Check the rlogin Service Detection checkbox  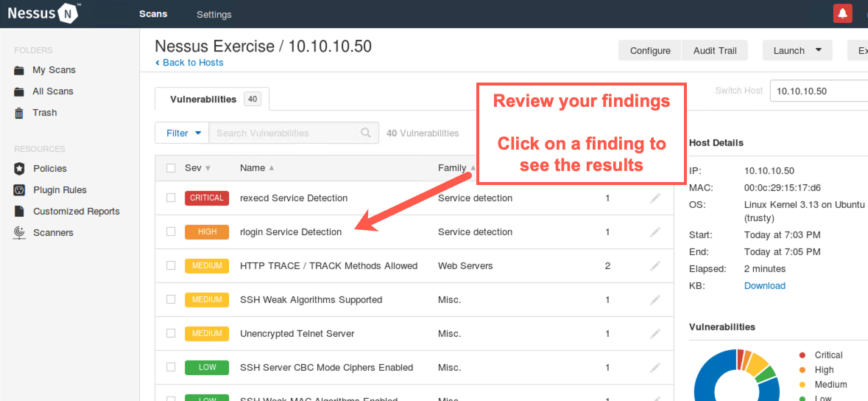(x=171, y=232)
